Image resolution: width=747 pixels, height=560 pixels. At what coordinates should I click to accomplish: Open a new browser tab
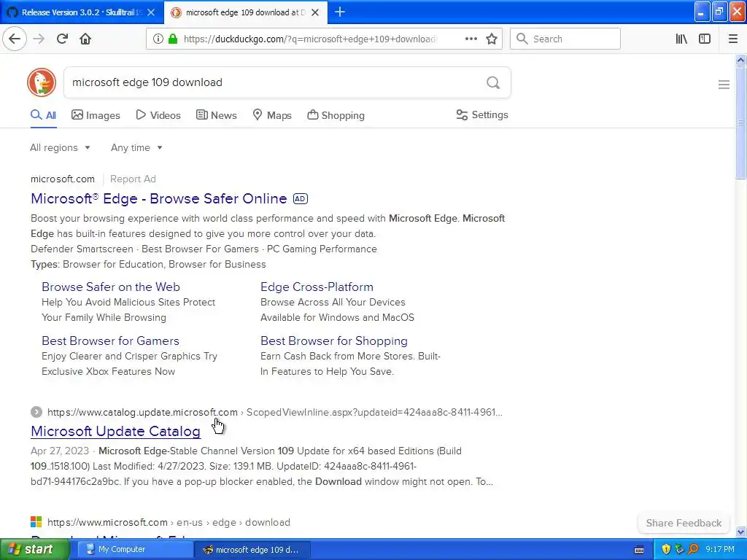tap(340, 12)
